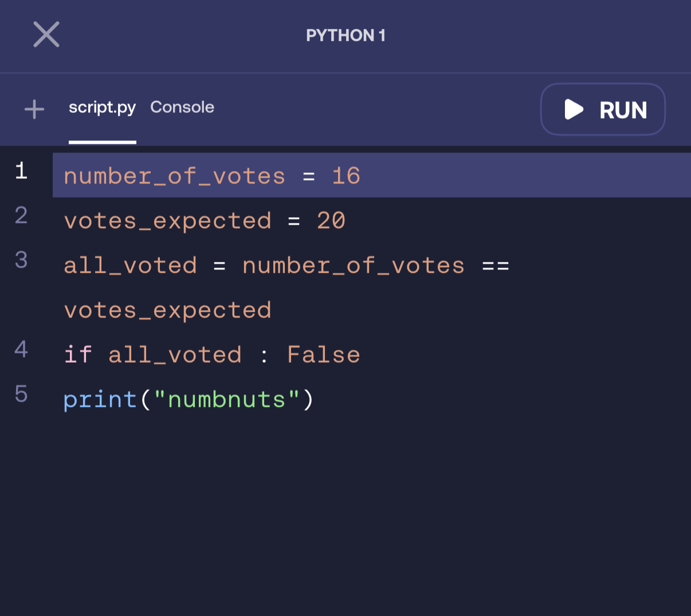Add a new file with plus icon
This screenshot has width=691, height=616.
[x=34, y=109]
